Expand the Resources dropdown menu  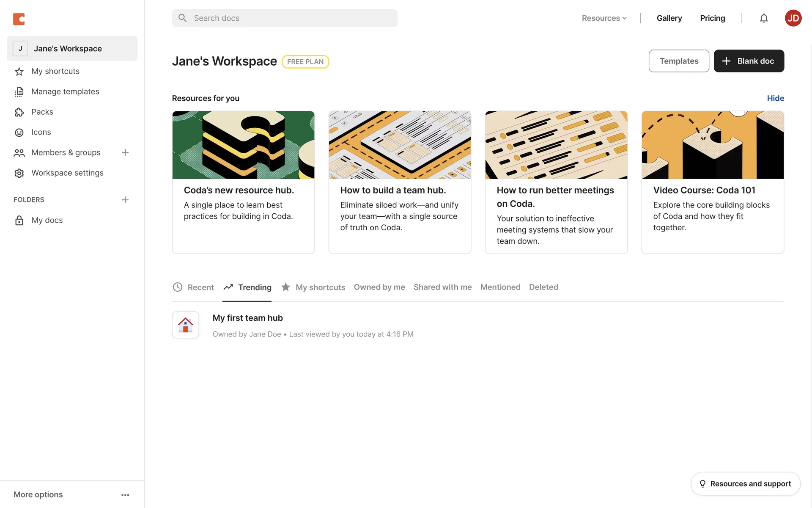(604, 18)
